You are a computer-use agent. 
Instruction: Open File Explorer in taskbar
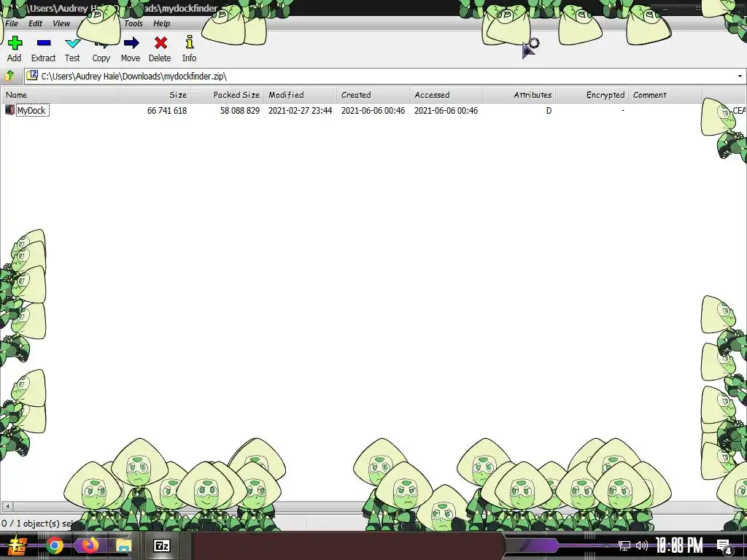tap(123, 545)
